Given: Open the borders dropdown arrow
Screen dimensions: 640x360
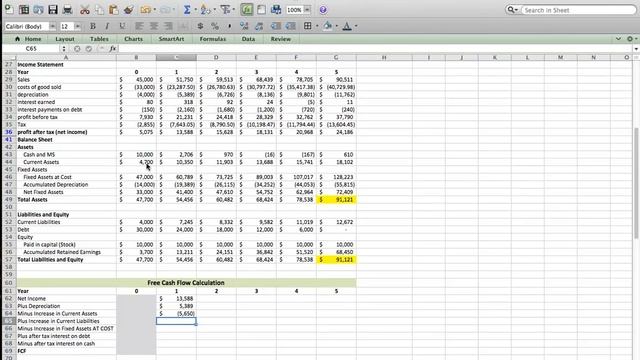Looking at the screenshot, I should tap(317, 26).
